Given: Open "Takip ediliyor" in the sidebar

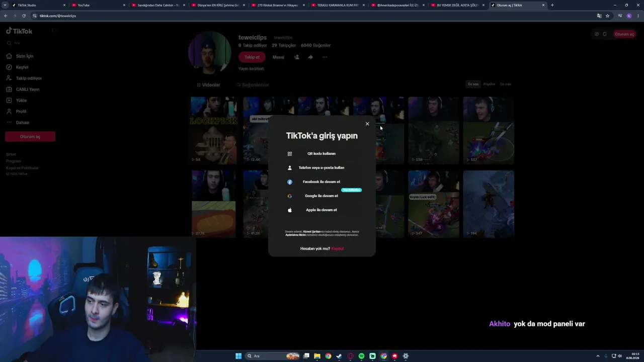Looking at the screenshot, I should (x=29, y=78).
